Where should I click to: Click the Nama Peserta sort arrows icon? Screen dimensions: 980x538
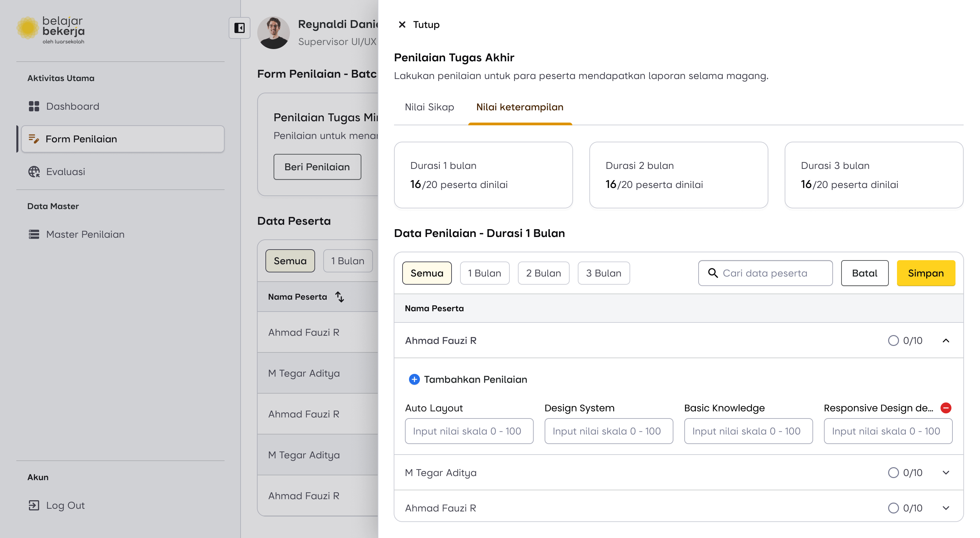pyautogui.click(x=339, y=297)
